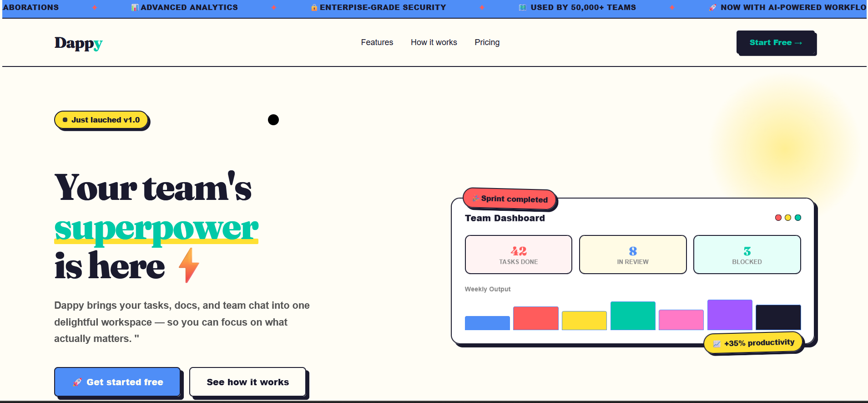This screenshot has width=868, height=403.
Task: Click the Get started free button
Action: click(x=117, y=382)
